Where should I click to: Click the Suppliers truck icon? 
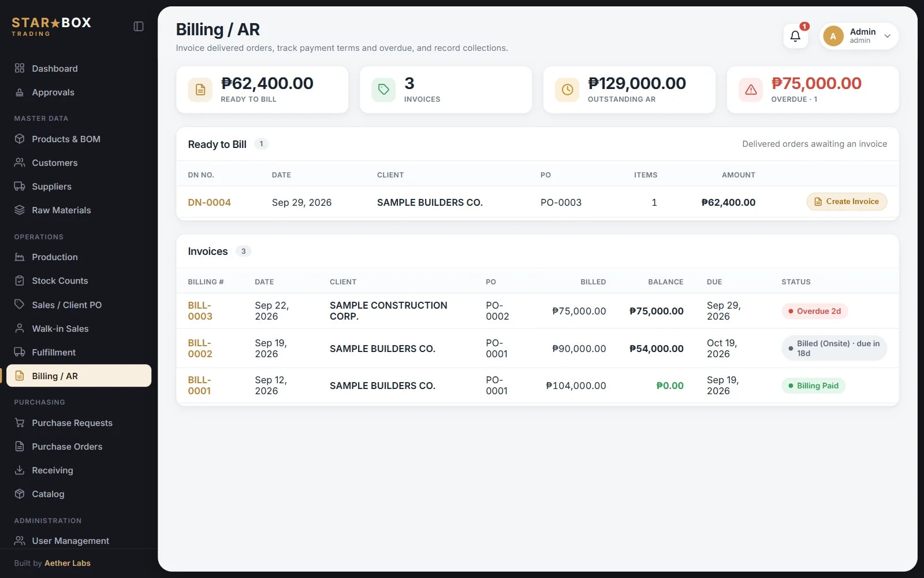pyautogui.click(x=20, y=186)
